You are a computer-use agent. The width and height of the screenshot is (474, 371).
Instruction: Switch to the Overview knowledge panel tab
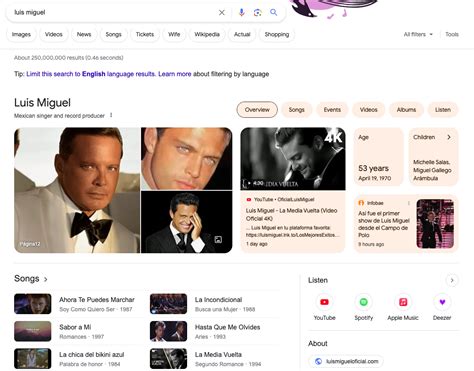(x=257, y=110)
